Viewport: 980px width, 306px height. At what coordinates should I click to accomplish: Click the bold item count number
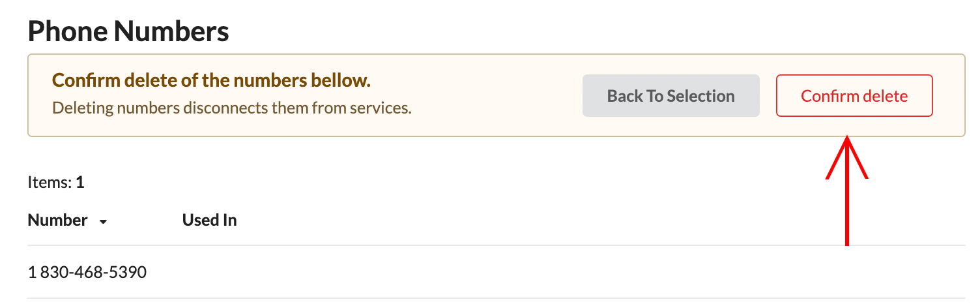[x=80, y=183]
